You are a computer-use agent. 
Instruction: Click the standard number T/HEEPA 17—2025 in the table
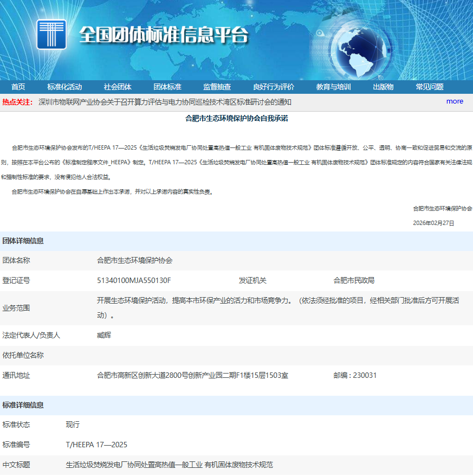click(x=96, y=445)
